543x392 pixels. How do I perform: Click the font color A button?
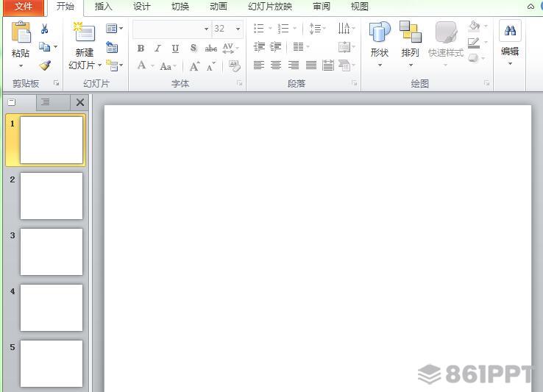pyautogui.click(x=141, y=65)
